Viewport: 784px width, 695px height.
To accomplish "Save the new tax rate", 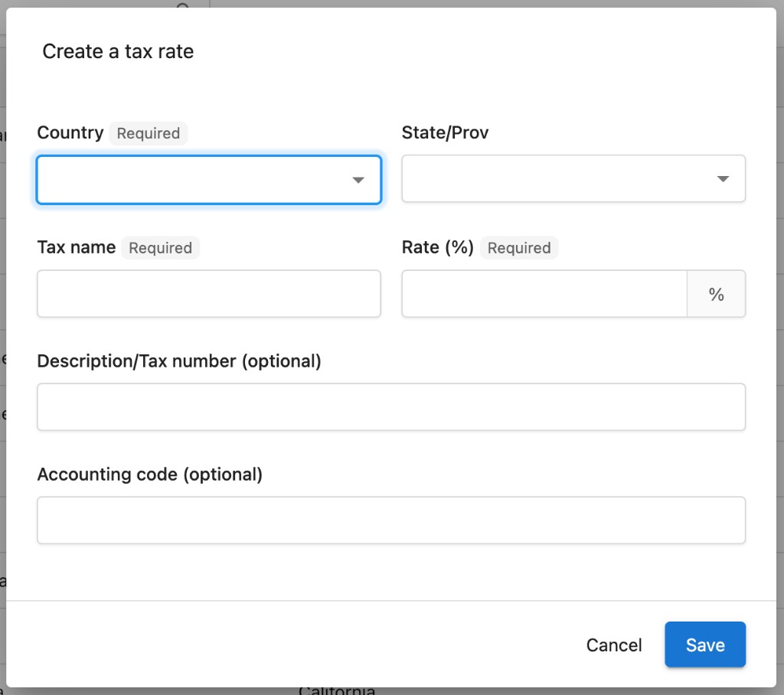I will coord(705,644).
